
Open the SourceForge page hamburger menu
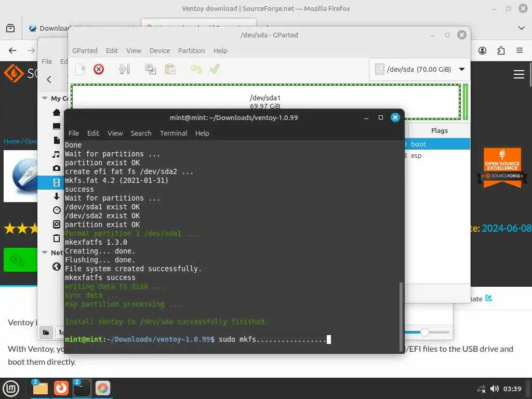coord(519,74)
